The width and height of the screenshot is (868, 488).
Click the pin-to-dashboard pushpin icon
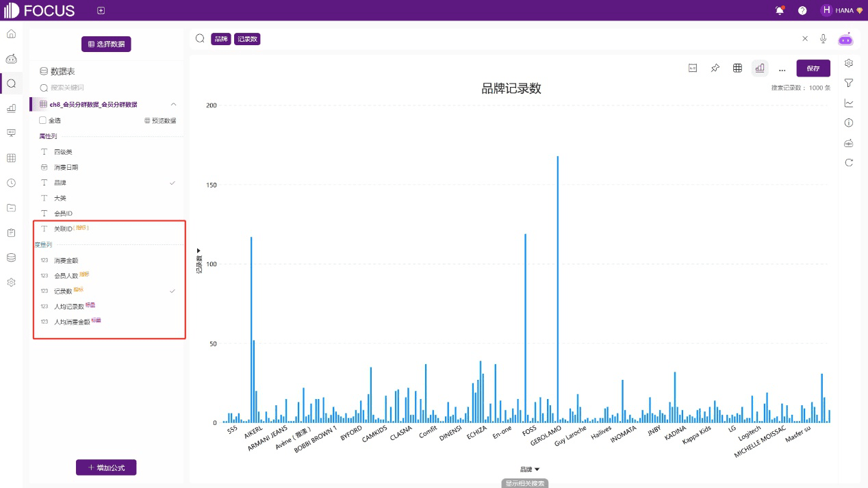[x=715, y=68]
